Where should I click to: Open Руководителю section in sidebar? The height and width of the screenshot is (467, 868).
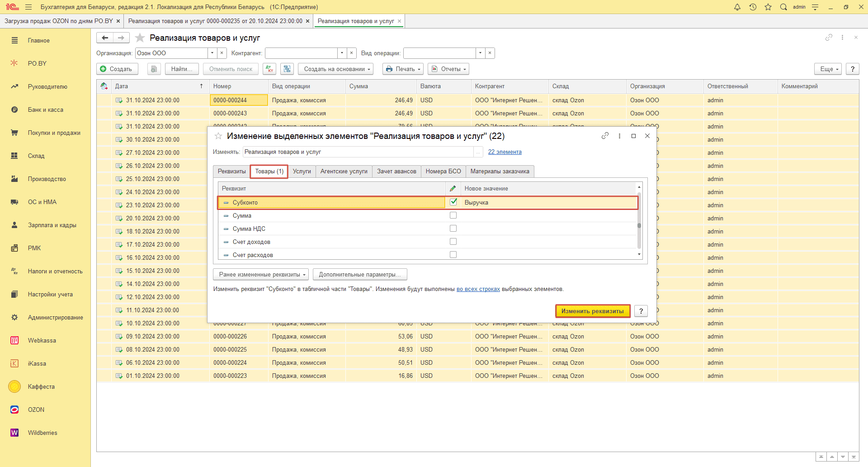tap(47, 87)
